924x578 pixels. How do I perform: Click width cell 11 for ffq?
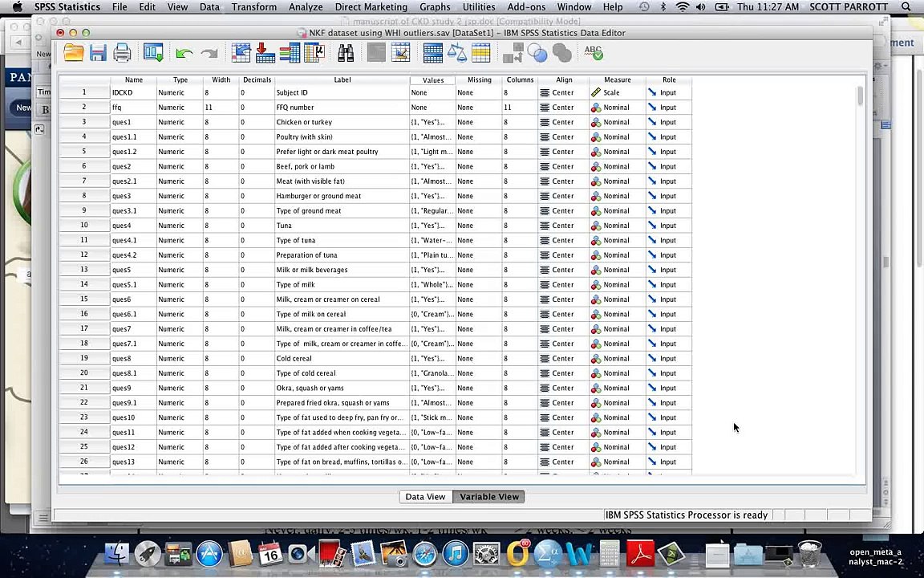221,108
